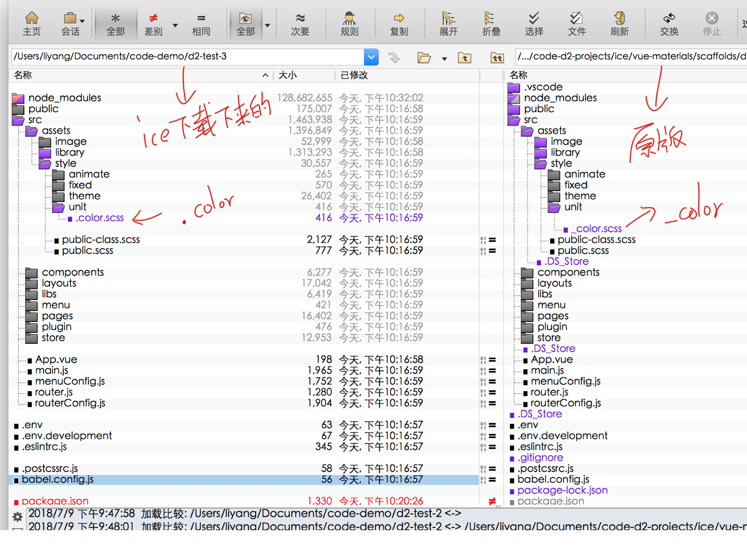747x560 pixels.
Task: Select the package.json file in left pane
Action: coord(55,501)
